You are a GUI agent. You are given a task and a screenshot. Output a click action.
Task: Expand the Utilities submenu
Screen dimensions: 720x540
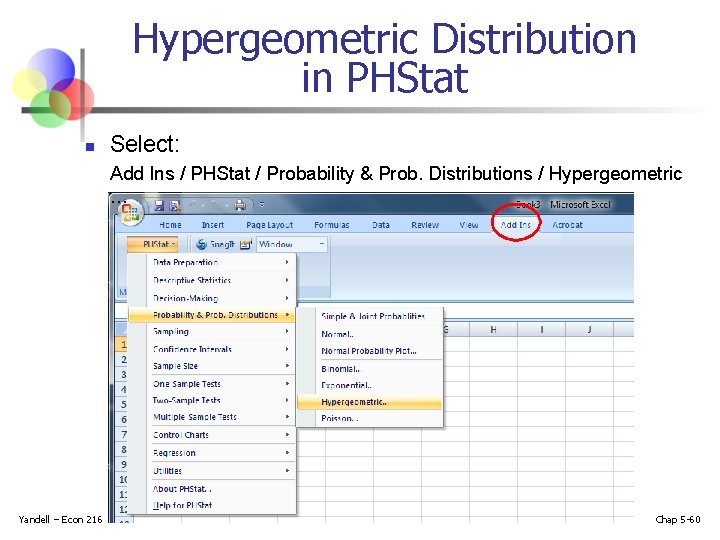tap(212, 471)
